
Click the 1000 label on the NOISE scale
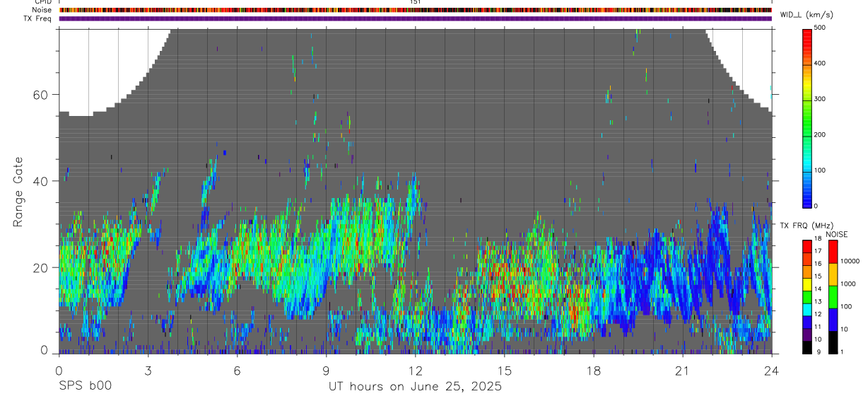(x=850, y=284)
